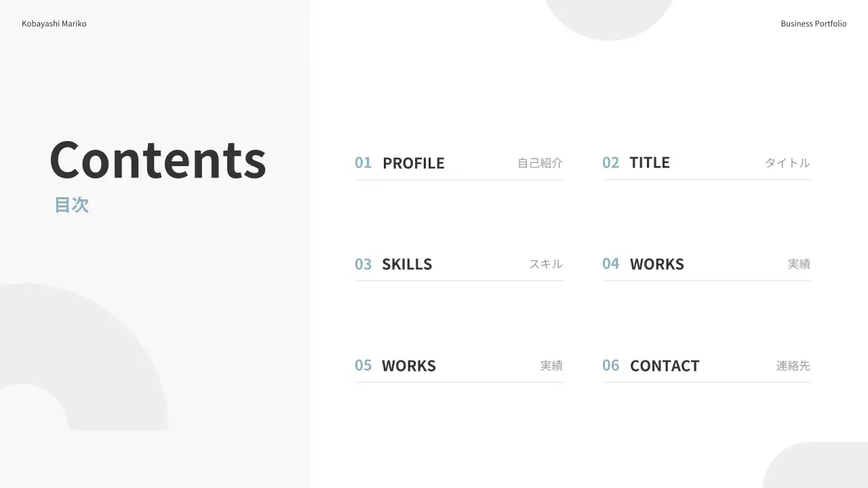Open the WORKS entry numbered 05
The width and height of the screenshot is (868, 488).
coord(408,366)
